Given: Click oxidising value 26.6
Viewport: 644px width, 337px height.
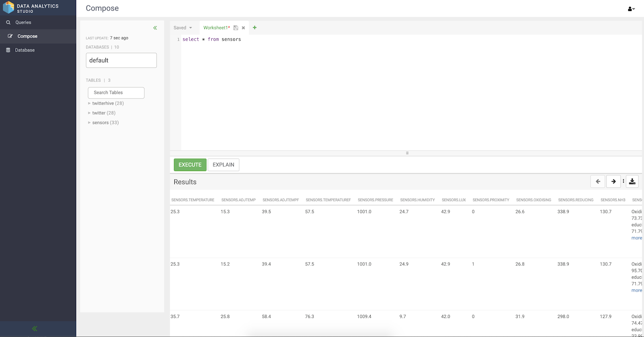Looking at the screenshot, I should click(x=520, y=212).
